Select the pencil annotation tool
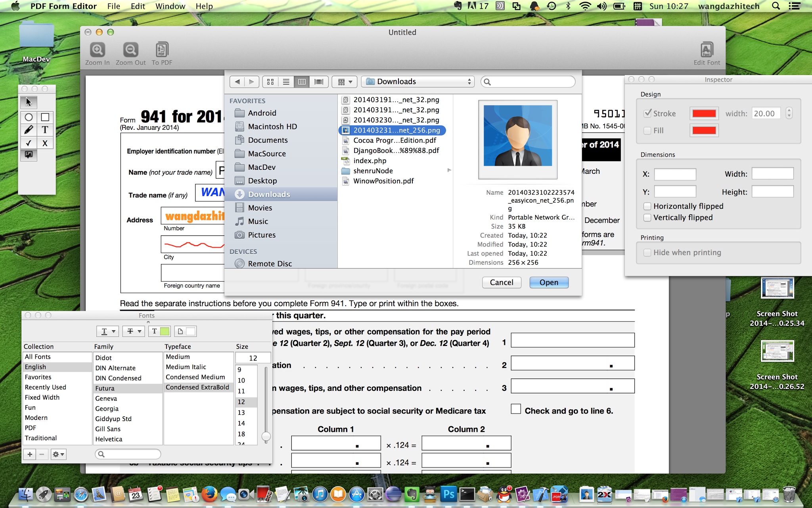This screenshot has height=508, width=812. pos(28,130)
